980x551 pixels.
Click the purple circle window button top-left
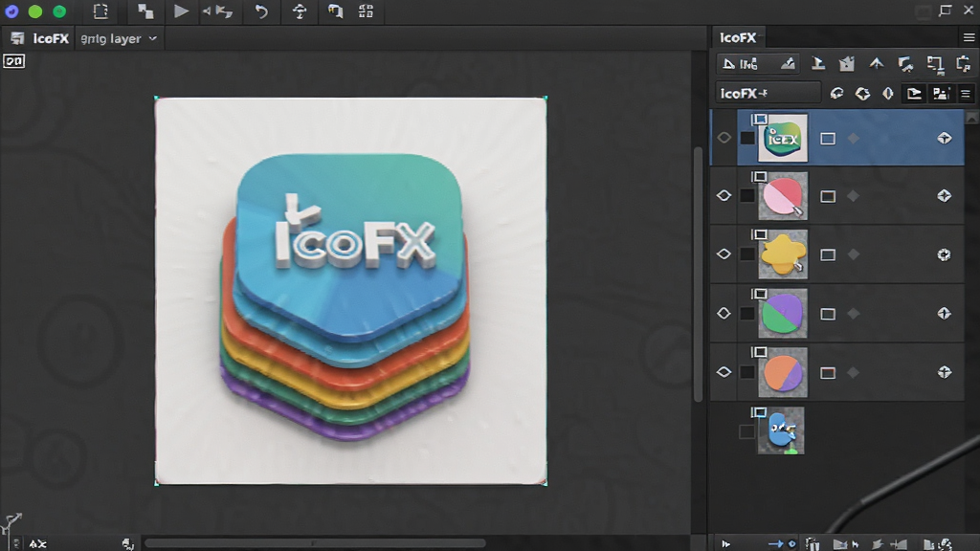(x=11, y=11)
